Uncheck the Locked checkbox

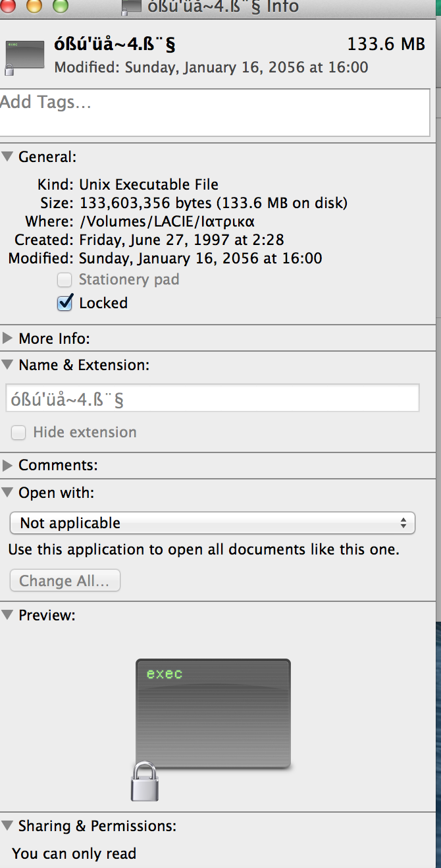pyautogui.click(x=65, y=303)
